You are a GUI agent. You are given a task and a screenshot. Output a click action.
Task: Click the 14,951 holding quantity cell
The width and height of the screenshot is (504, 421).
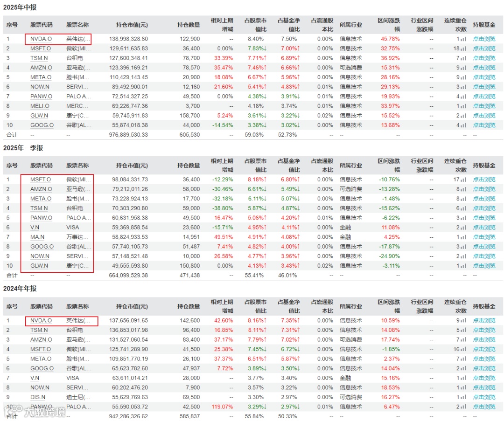(x=191, y=237)
